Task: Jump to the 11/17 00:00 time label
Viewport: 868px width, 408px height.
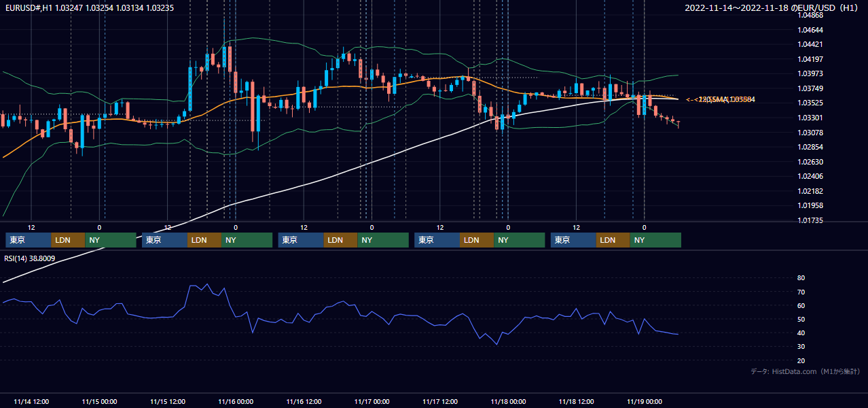Action: coord(372,401)
